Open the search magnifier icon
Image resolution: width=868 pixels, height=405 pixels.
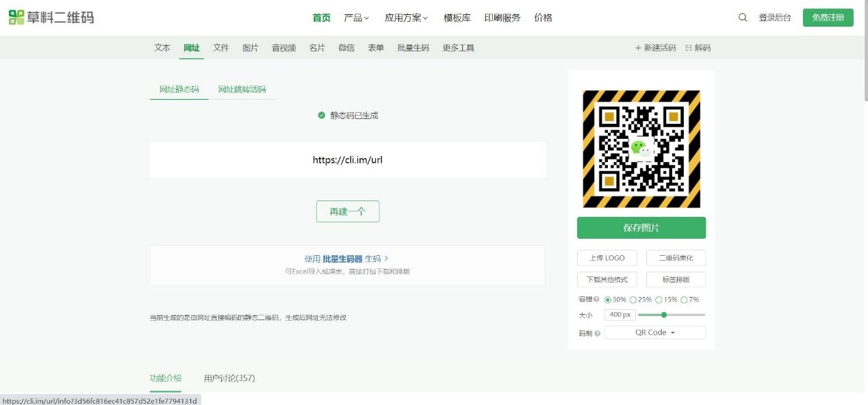point(743,18)
